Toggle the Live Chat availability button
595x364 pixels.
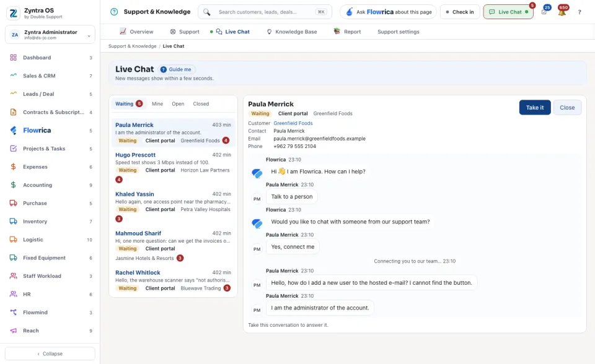(508, 12)
